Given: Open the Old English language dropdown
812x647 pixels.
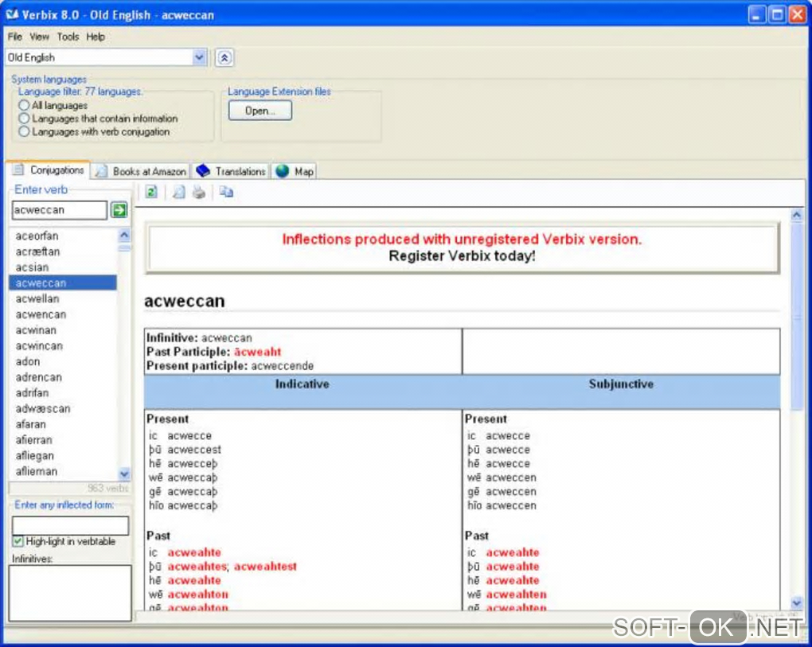Looking at the screenshot, I should [199, 57].
